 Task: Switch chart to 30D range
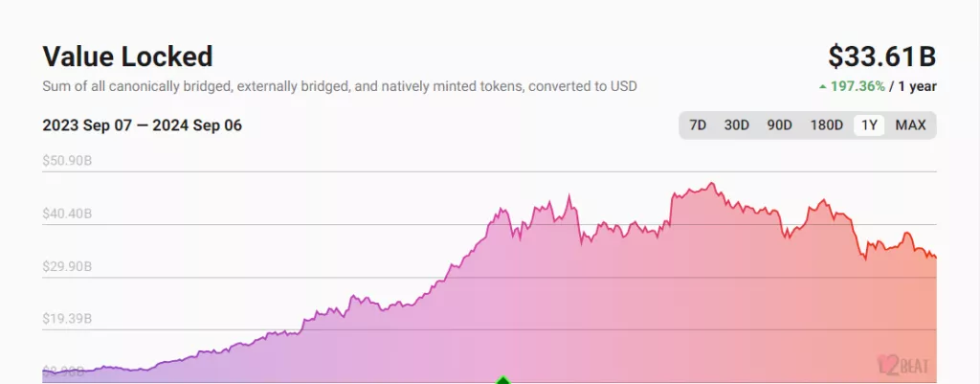coord(737,125)
